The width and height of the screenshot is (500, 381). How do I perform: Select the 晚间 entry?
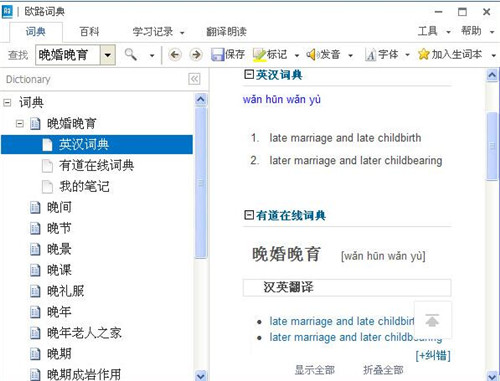pyautogui.click(x=59, y=207)
